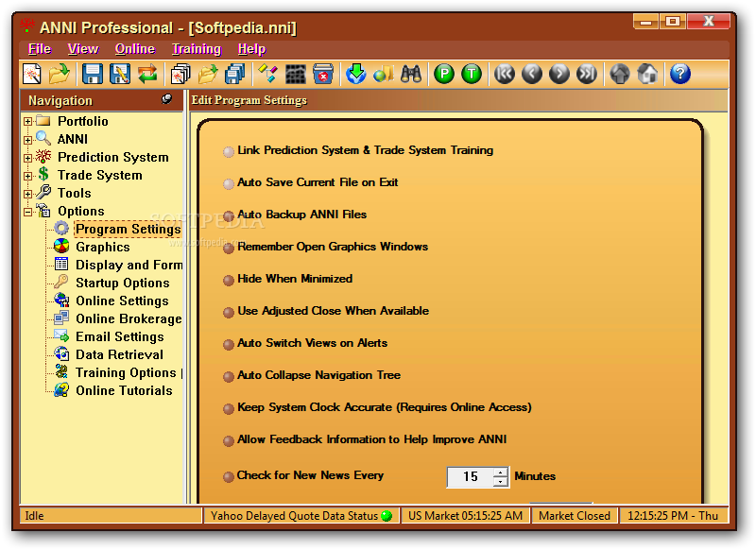Go to previous with the left arrow icon

tap(532, 75)
